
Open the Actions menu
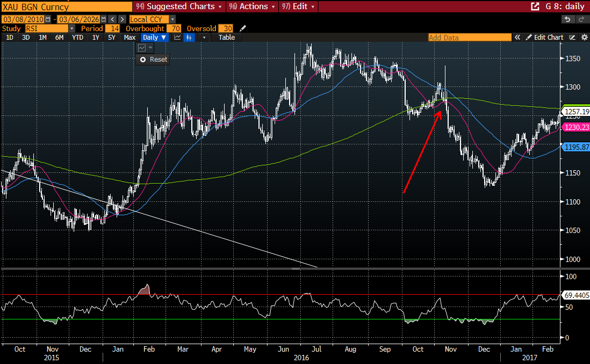pos(252,6)
